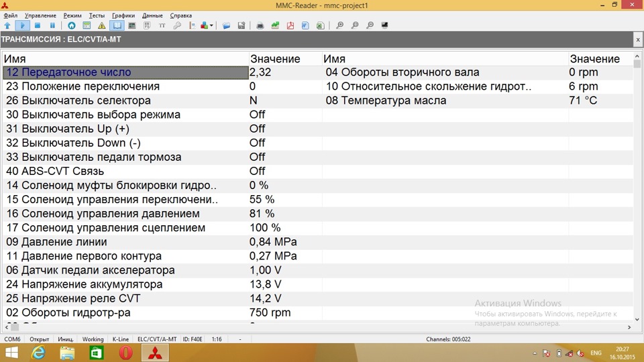Click the green chart export icon

point(275,25)
